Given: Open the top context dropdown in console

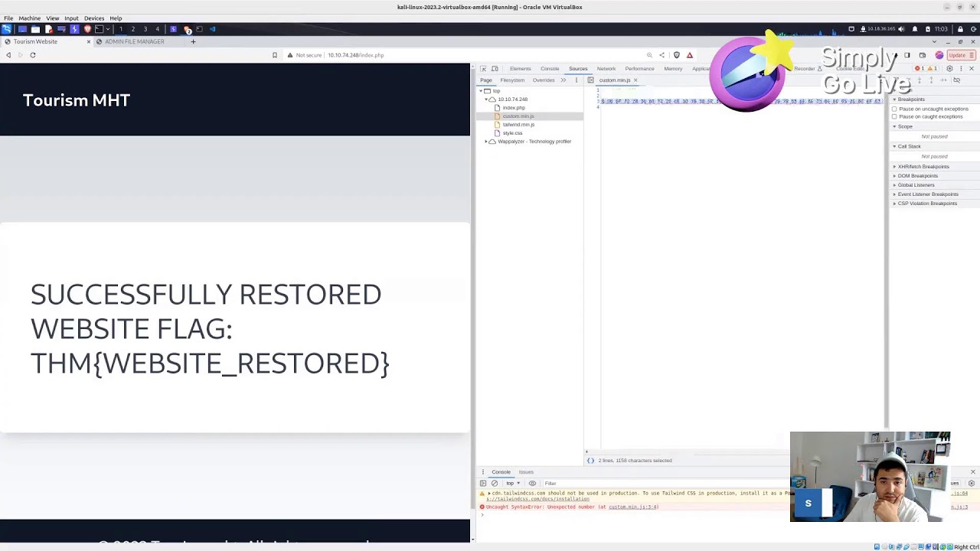Looking at the screenshot, I should pyautogui.click(x=512, y=484).
